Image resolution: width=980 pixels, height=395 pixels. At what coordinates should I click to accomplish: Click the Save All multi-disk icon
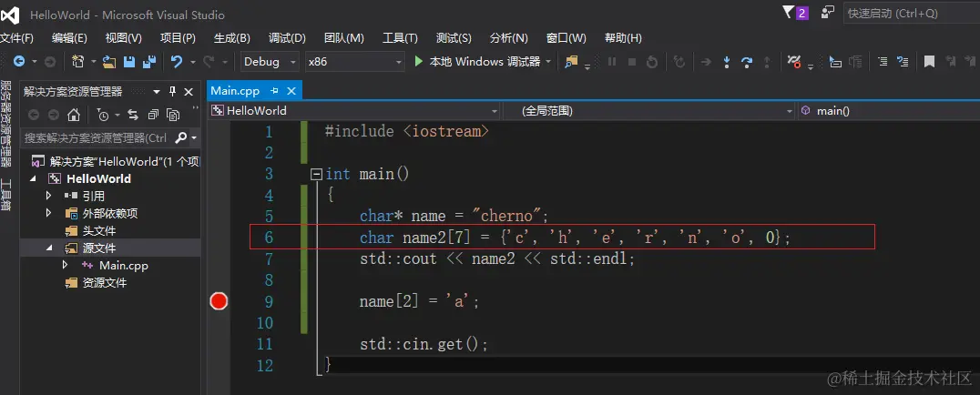[x=149, y=62]
